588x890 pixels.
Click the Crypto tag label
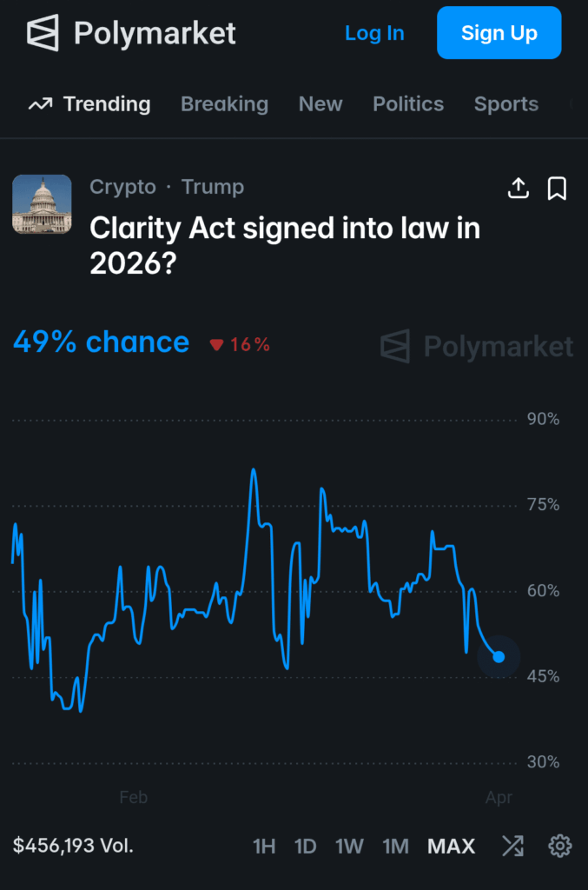coord(122,186)
